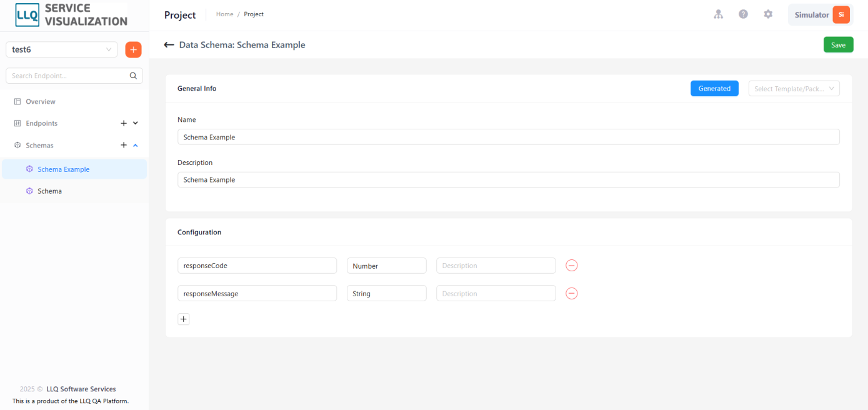868x410 pixels.
Task: Click the Overview layout icon
Action: [x=17, y=101]
